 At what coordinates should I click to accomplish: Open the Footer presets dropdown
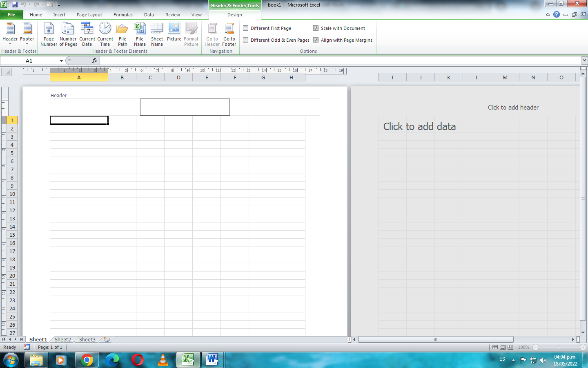tap(27, 34)
